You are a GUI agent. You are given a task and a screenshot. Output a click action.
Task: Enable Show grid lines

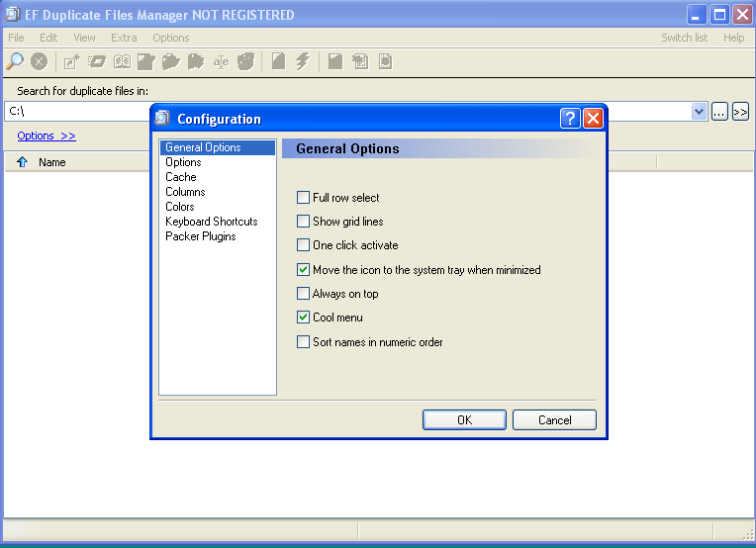[303, 222]
